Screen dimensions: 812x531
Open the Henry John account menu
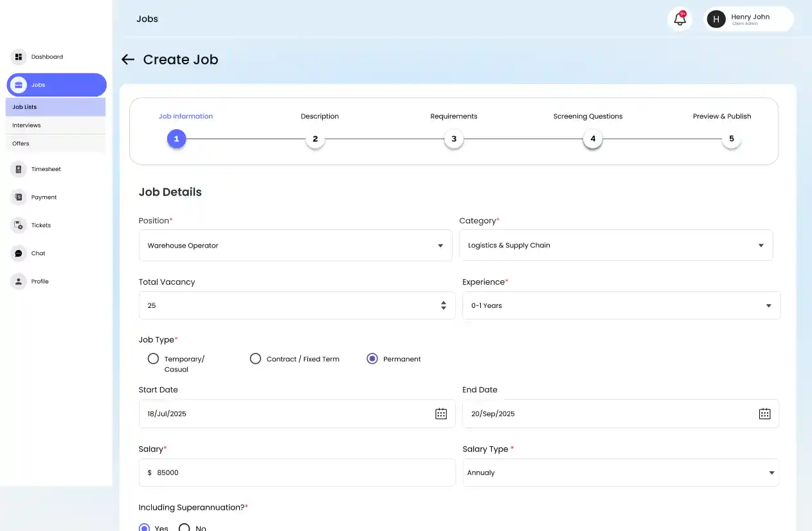tap(748, 19)
